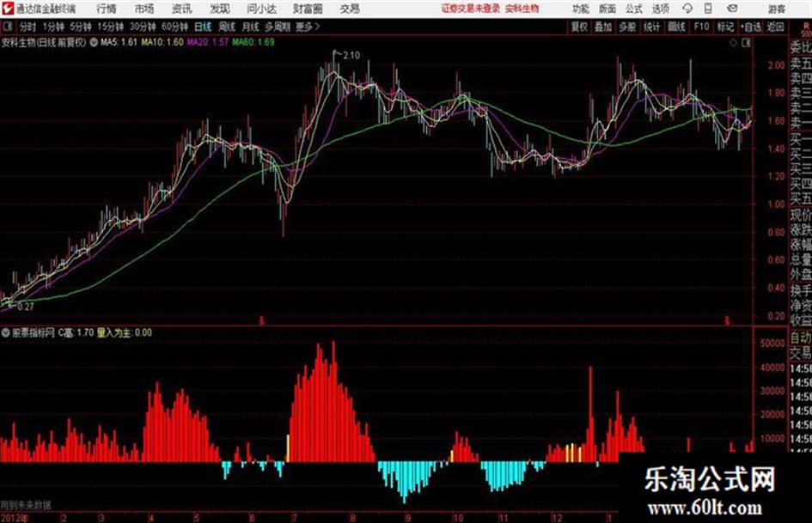Click the MA5: 1.61 value

click(x=119, y=42)
